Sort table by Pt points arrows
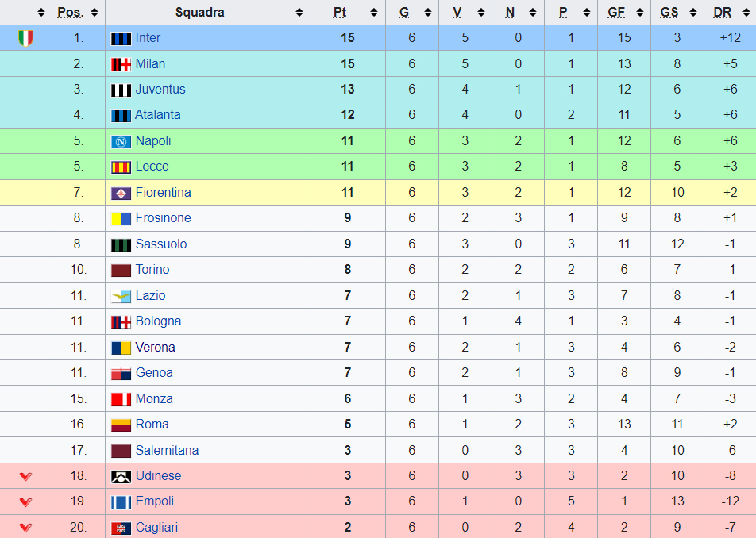Image resolution: width=756 pixels, height=538 pixels. point(374,13)
